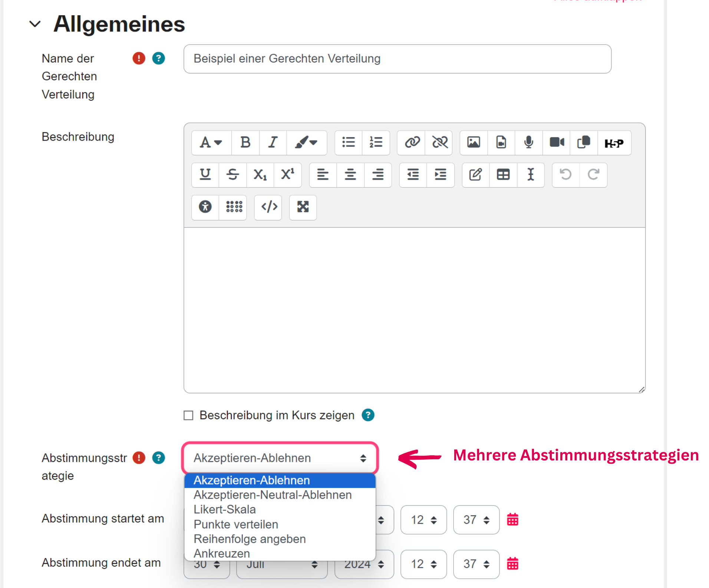Collapse the Allgemeines section

[x=35, y=24]
